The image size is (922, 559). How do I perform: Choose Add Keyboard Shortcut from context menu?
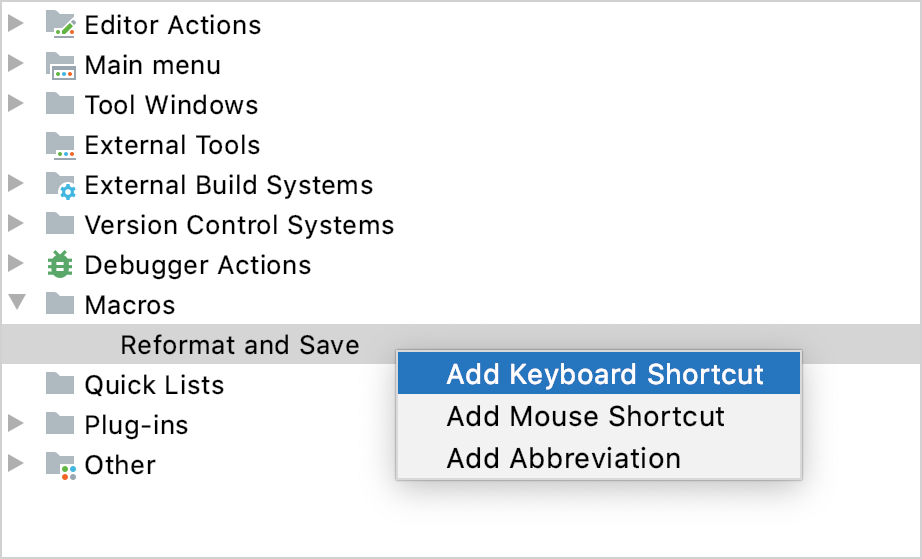604,374
